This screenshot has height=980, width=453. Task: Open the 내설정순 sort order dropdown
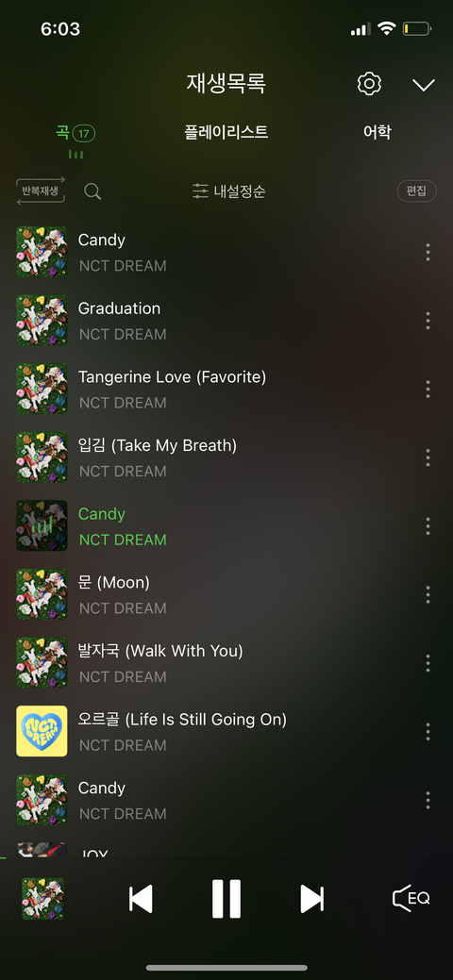click(x=229, y=191)
